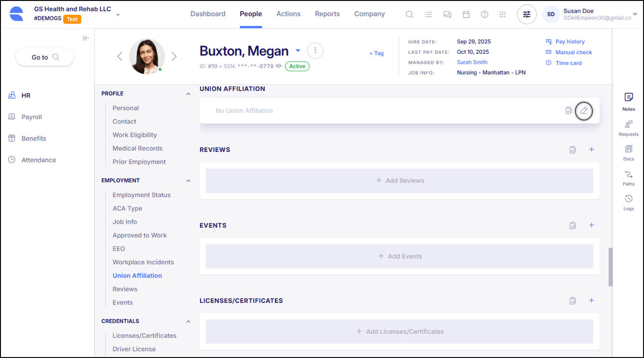Open the Notes panel icon
This screenshot has height=358, width=644.
629,98
